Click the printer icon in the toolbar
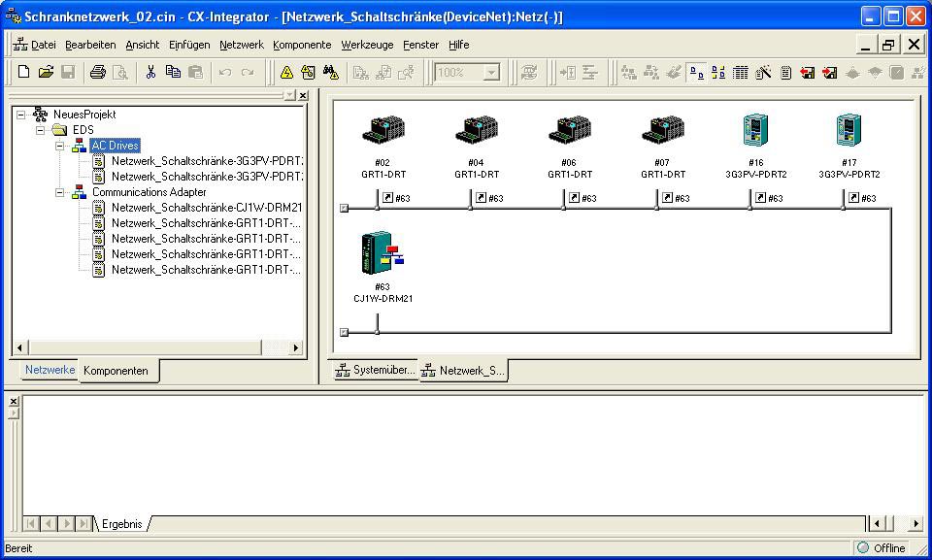This screenshot has height=560, width=932. tap(97, 73)
